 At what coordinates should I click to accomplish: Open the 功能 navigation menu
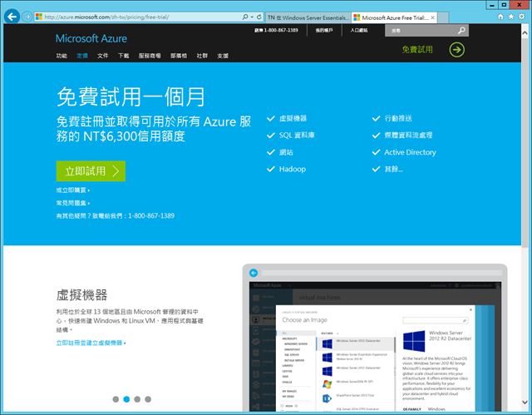62,56
